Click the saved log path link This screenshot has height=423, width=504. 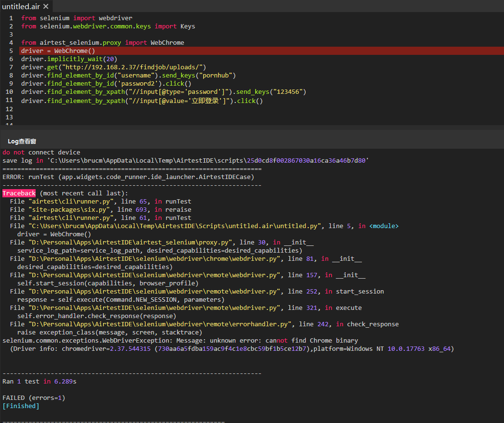point(193,160)
